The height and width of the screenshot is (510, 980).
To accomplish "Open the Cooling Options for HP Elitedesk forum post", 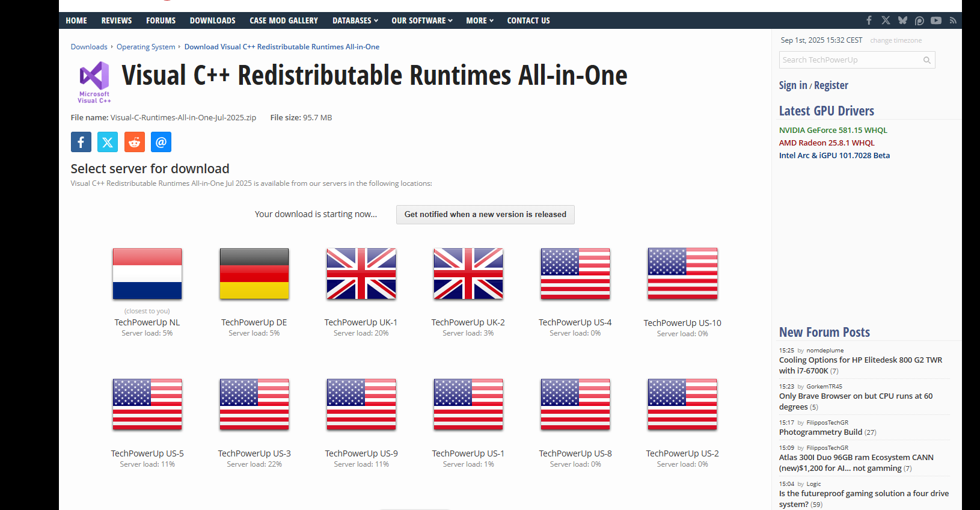I will [861, 365].
